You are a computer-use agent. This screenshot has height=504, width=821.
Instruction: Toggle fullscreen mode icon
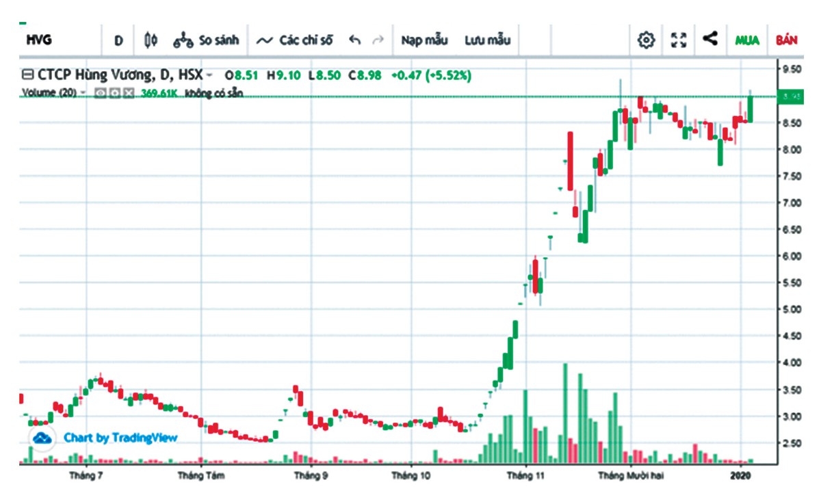point(679,40)
